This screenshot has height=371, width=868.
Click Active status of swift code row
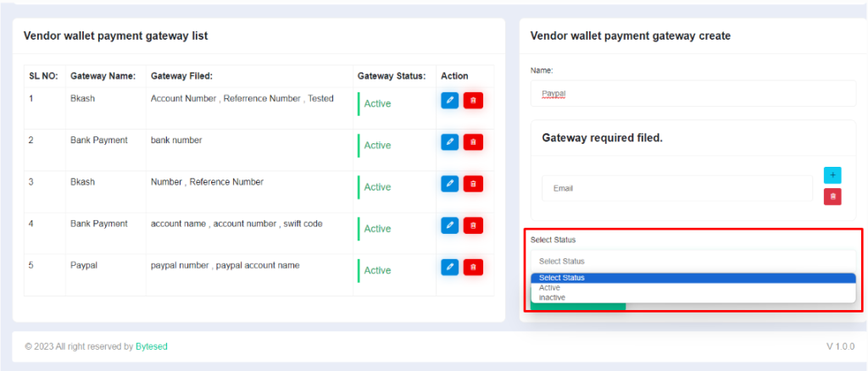coord(377,229)
